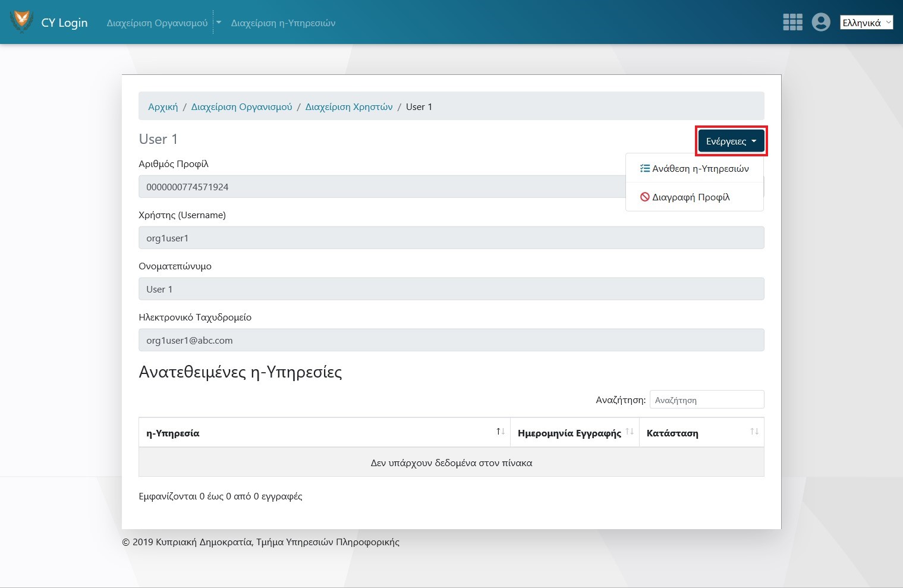Open the Ελληνικά language dropdown

[x=866, y=23]
